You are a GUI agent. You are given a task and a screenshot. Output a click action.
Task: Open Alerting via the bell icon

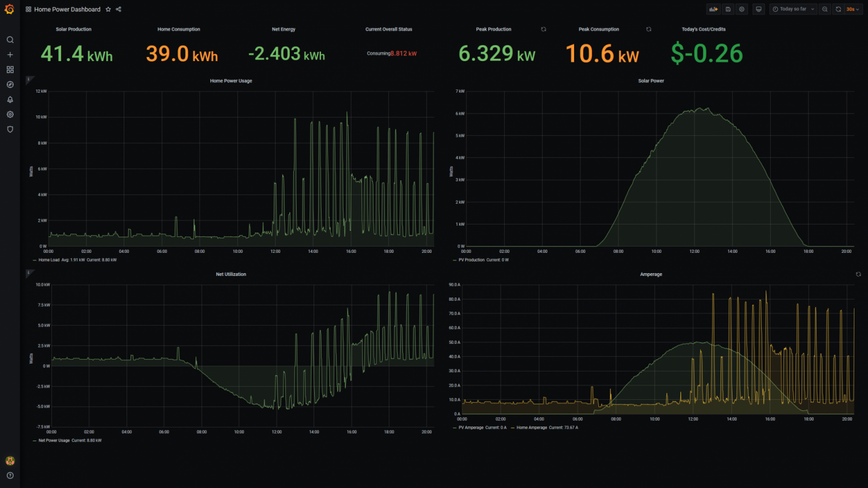(x=10, y=99)
